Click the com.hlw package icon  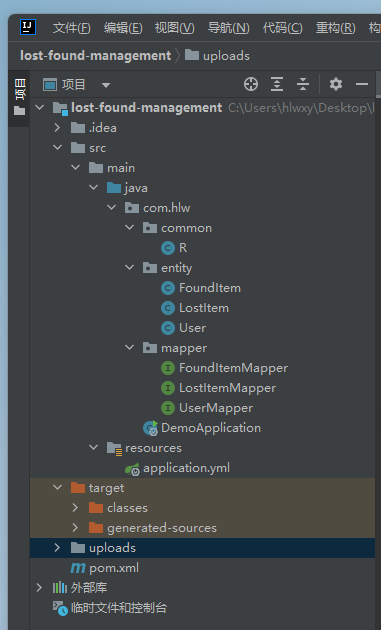click(132, 208)
